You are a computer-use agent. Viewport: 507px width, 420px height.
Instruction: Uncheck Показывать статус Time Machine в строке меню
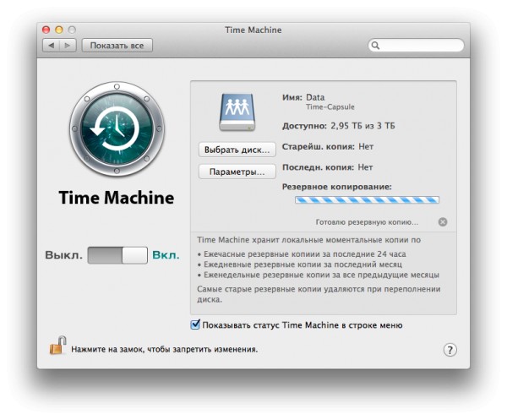[x=195, y=325]
